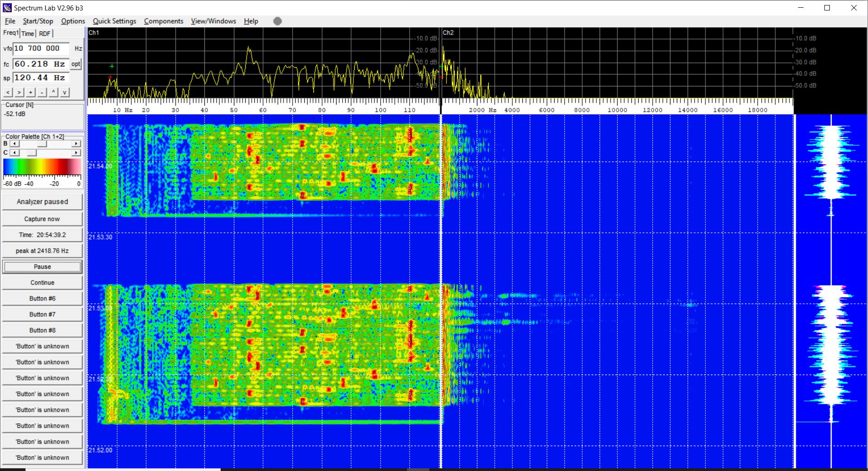Click right arrow of brightness B slider
The width and height of the screenshot is (868, 471).
(x=76, y=144)
